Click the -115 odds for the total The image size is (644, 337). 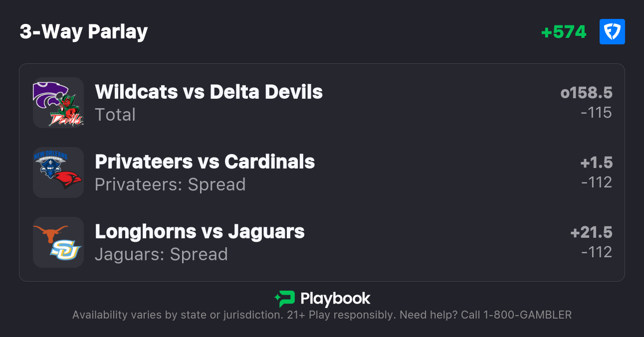596,113
